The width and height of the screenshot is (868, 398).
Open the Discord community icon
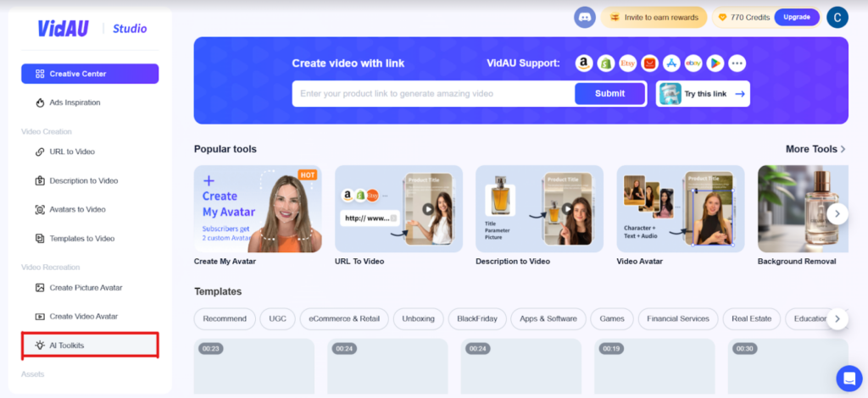[585, 17]
